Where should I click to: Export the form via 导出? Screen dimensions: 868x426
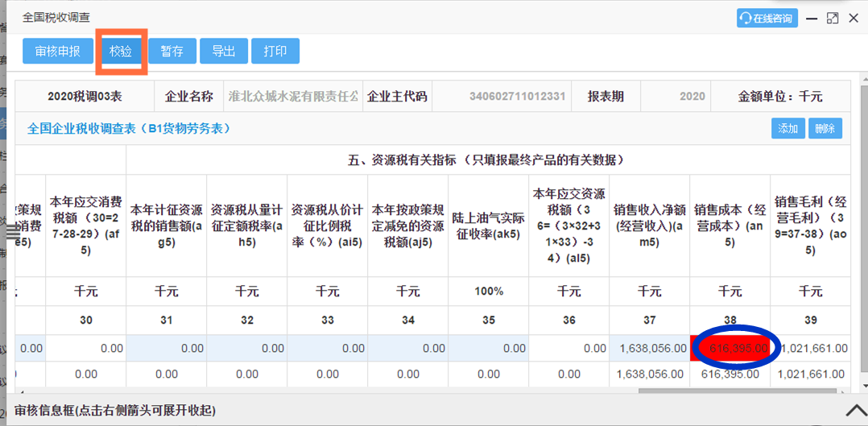coord(223,51)
